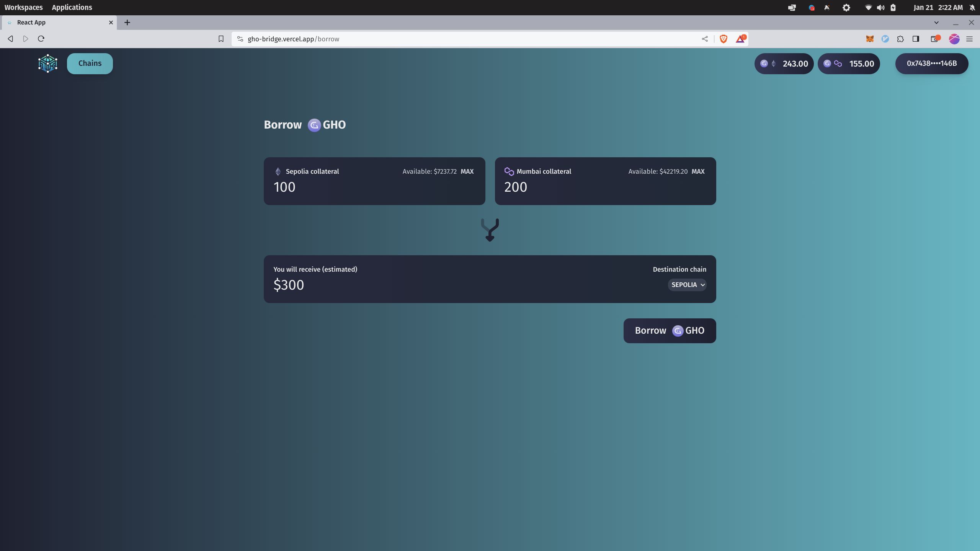Viewport: 980px width, 551px height.
Task: Open Brave Shields lion icon
Action: (x=724, y=39)
